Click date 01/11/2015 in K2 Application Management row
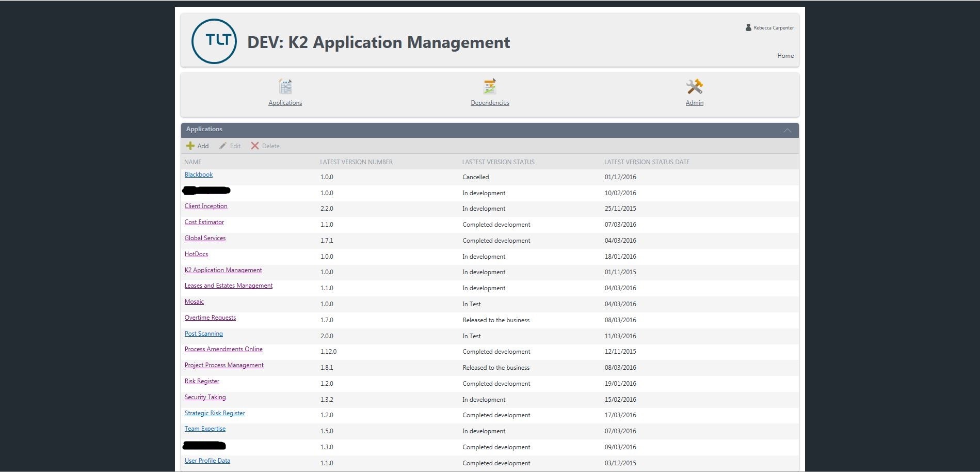Screen dimensions: 980x472 [620, 272]
